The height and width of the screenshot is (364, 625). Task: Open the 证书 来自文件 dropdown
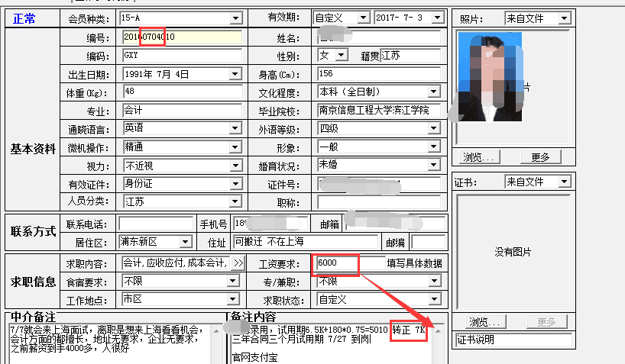tap(564, 182)
